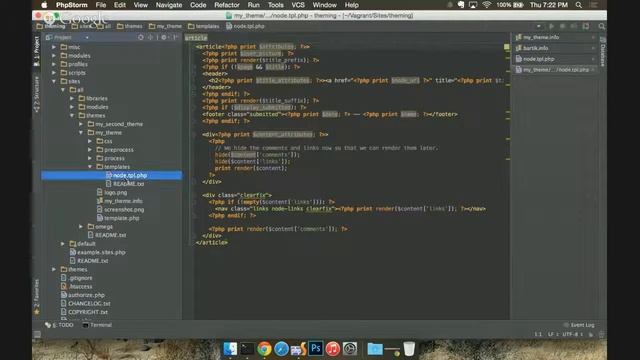The height and width of the screenshot is (360, 640).
Task: Collapse the my_theme folder
Action: [x=81, y=132]
